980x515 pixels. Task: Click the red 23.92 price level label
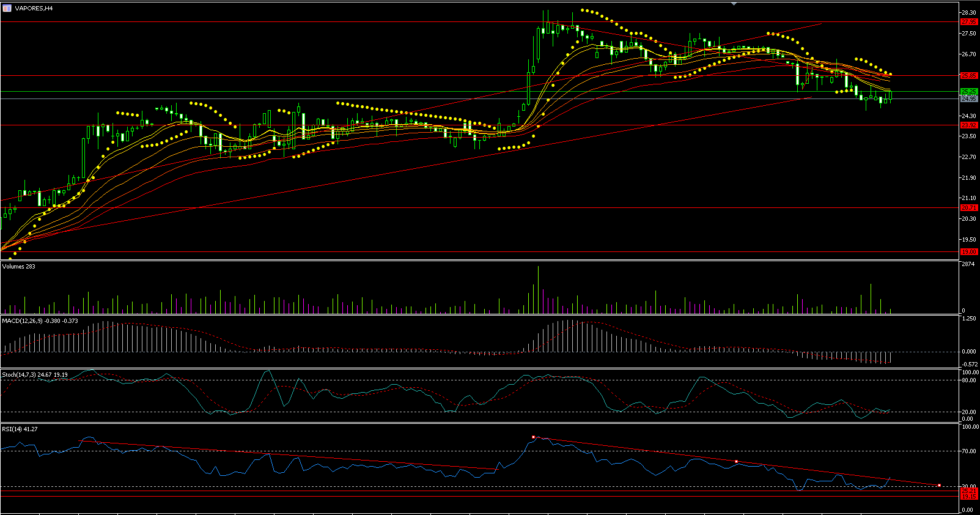coord(969,125)
